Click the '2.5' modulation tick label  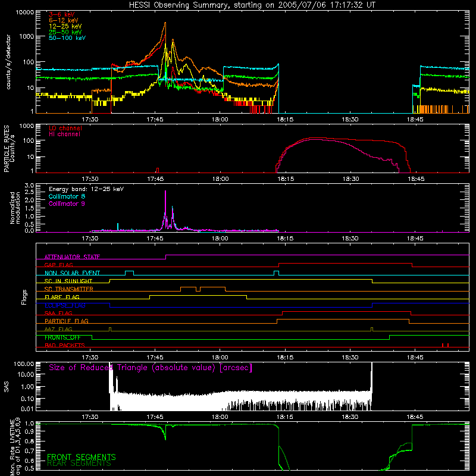[29, 192]
